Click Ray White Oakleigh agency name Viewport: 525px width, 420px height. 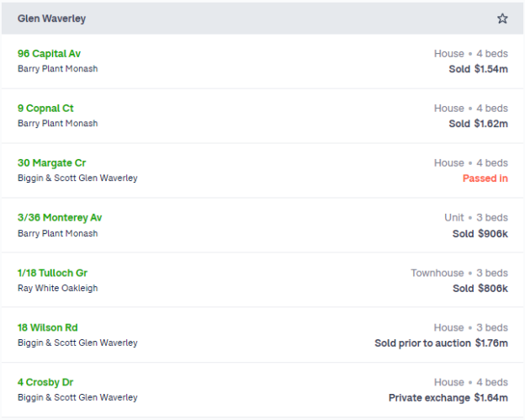point(57,288)
